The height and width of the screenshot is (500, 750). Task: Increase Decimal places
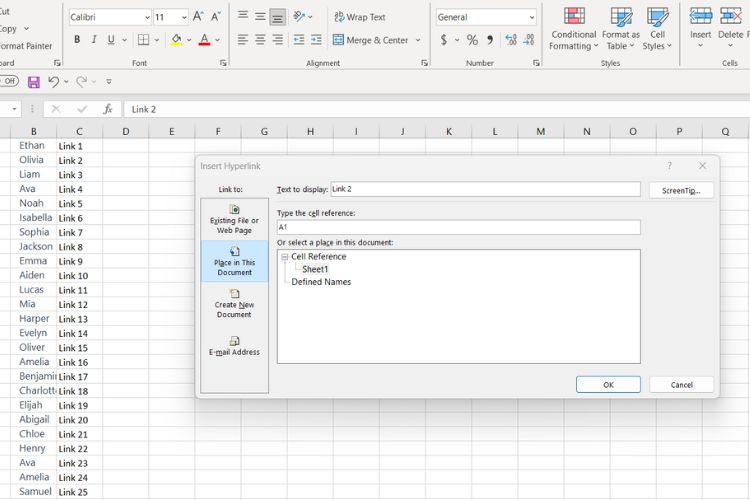pos(510,40)
